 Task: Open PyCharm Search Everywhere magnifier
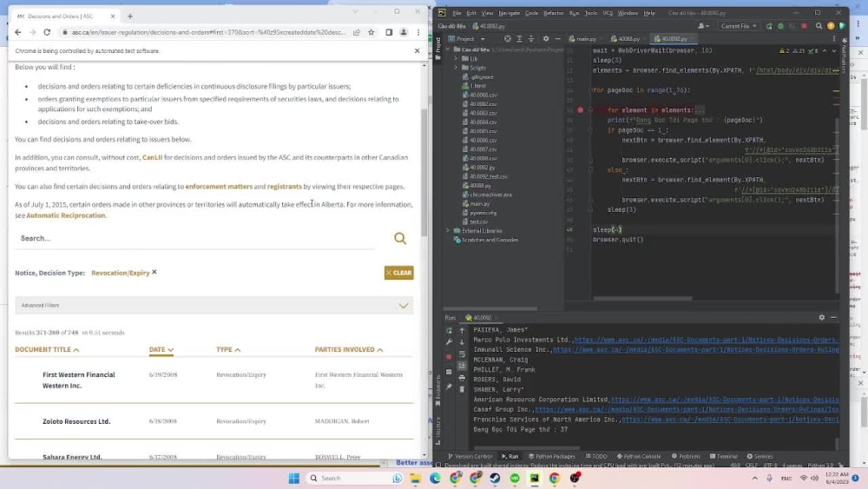(x=819, y=26)
